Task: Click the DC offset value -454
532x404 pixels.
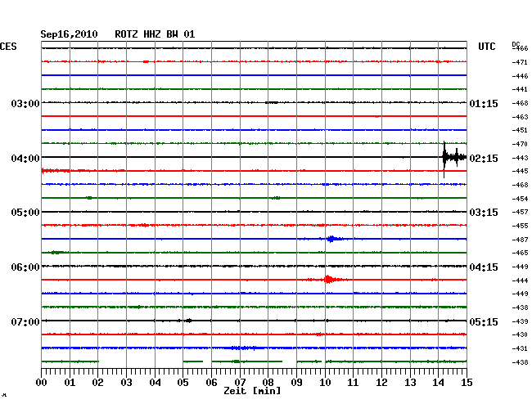Action: pos(520,199)
